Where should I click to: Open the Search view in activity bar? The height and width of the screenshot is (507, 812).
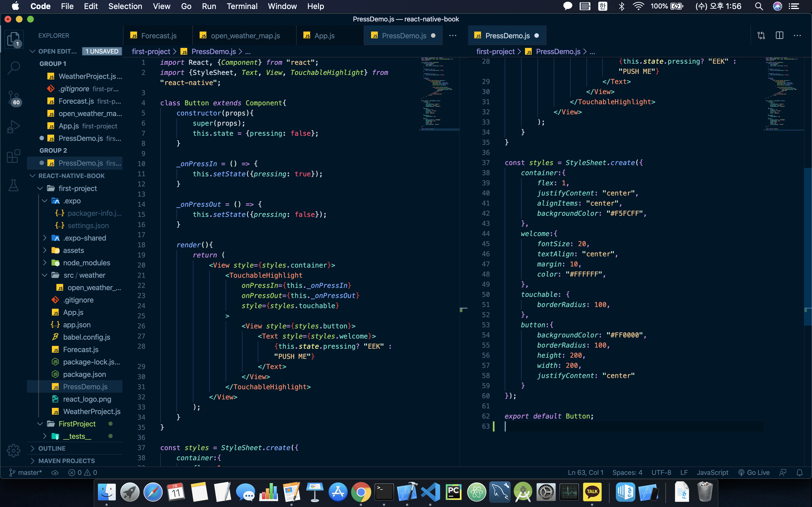(14, 67)
